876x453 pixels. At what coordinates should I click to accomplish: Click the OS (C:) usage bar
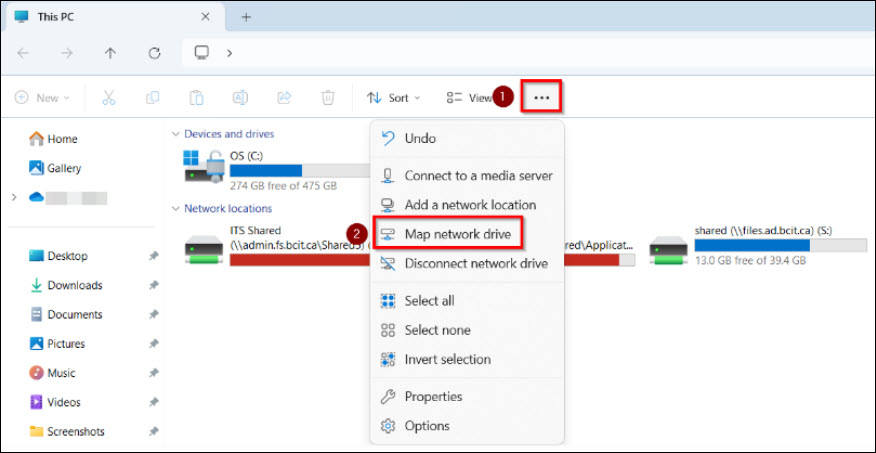pos(300,170)
